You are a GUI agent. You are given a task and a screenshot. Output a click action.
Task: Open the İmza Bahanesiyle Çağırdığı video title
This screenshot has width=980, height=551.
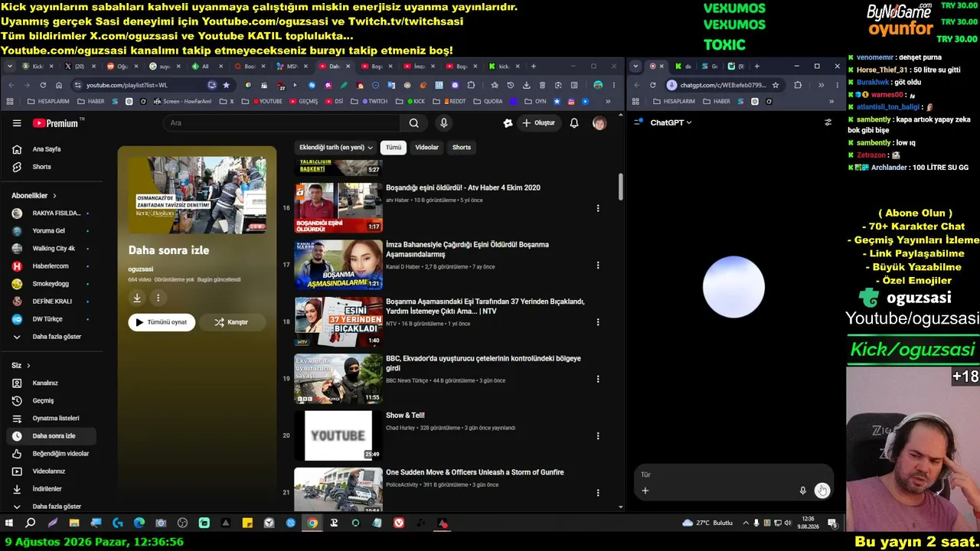click(467, 249)
